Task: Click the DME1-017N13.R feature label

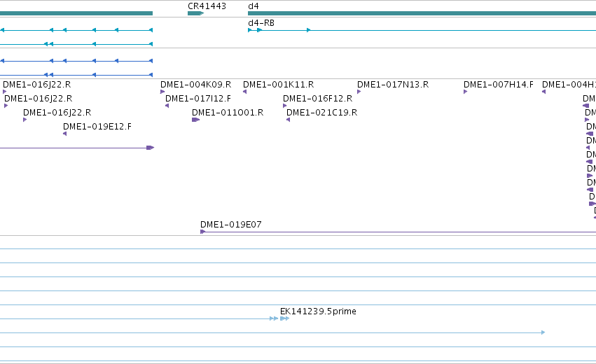Action: (x=393, y=85)
